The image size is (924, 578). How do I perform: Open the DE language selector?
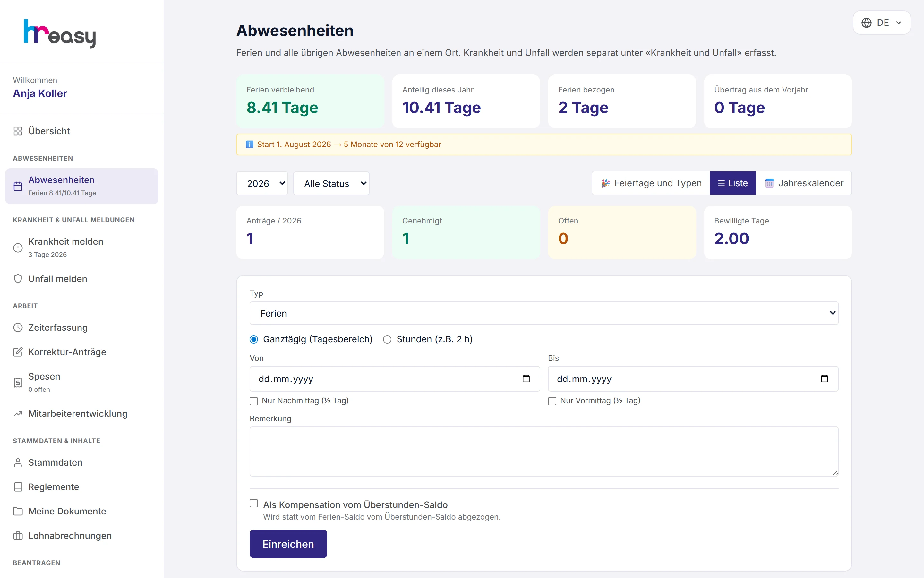click(882, 23)
